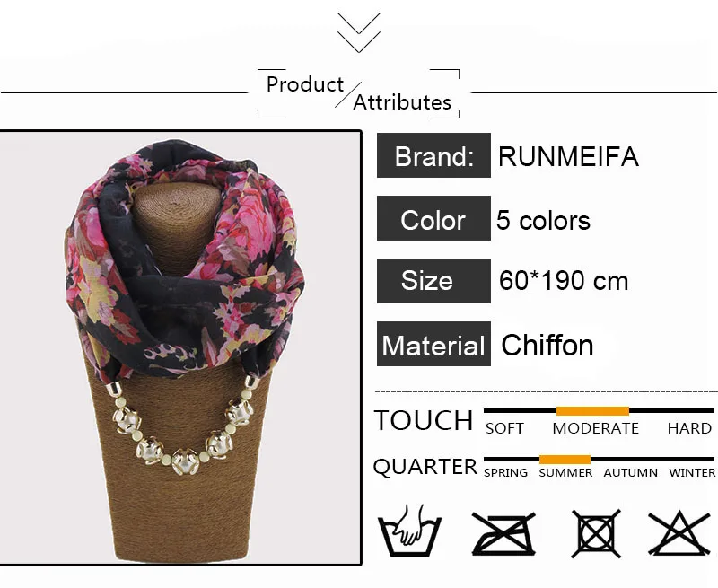Click the hand wash care icon
This screenshot has height=588, width=718.
[409, 531]
